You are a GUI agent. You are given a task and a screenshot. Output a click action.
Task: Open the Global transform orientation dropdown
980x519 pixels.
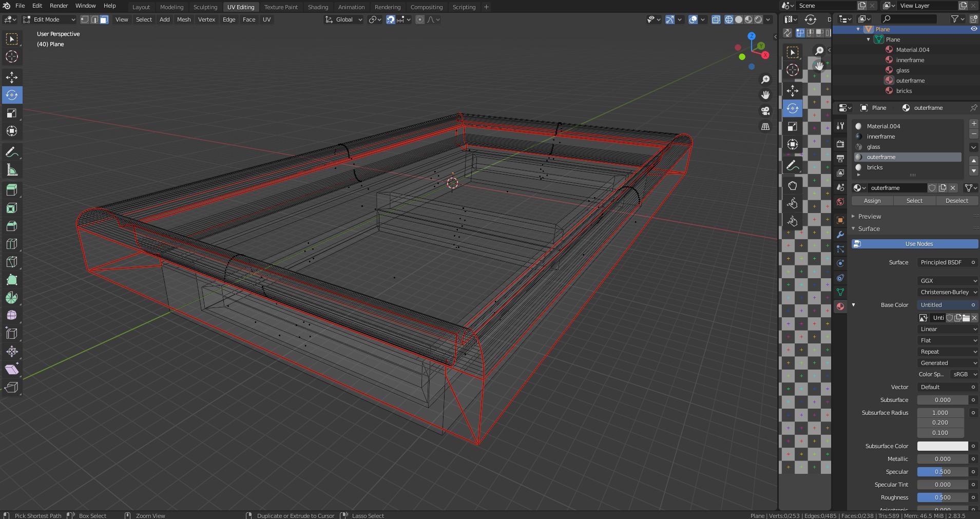pyautogui.click(x=344, y=20)
